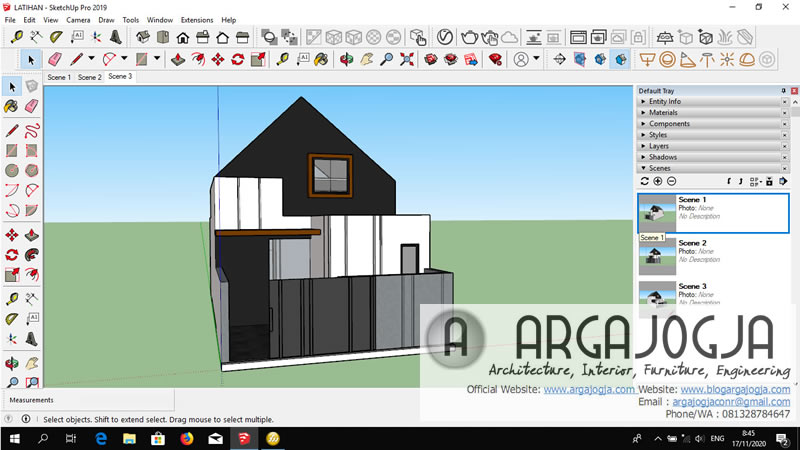This screenshot has height=450, width=800.
Task: Open the Arc tool dropdown arrow
Action: tap(124, 59)
